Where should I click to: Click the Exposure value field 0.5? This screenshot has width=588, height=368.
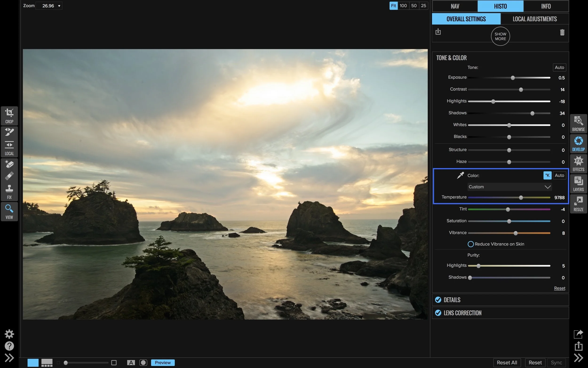[561, 78]
